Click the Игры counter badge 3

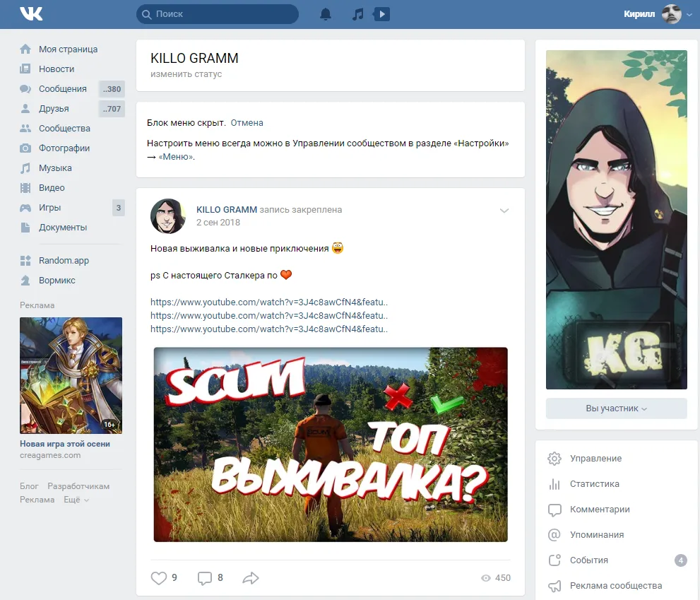[x=118, y=208]
